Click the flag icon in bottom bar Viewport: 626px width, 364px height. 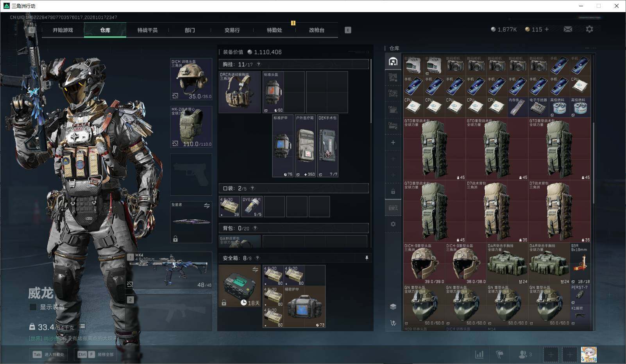[499, 355]
